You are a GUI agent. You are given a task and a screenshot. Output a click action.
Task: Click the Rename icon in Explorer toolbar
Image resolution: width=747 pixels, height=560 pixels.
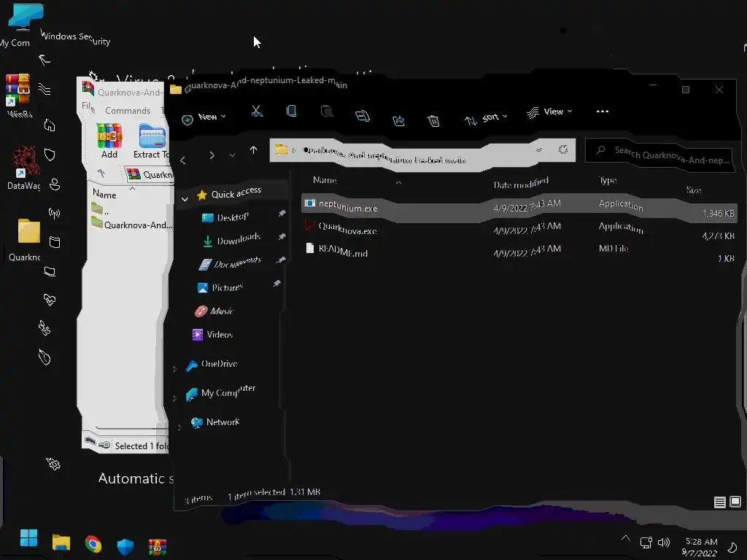click(363, 116)
